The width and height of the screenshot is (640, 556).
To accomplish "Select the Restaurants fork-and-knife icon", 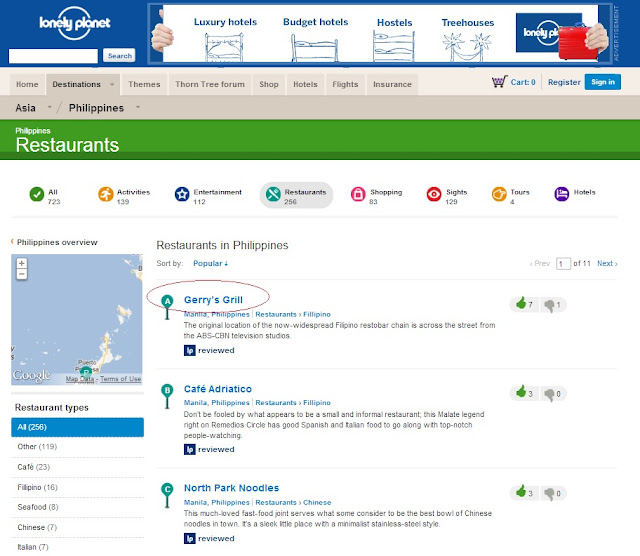I will point(273,194).
